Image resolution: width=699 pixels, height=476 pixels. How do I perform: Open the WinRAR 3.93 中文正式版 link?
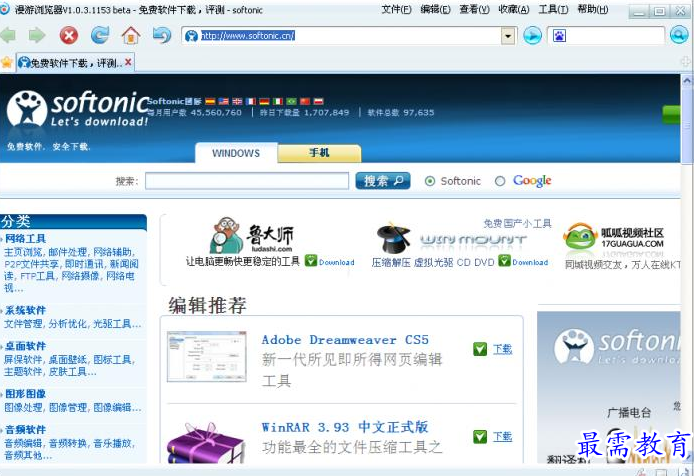click(x=345, y=427)
